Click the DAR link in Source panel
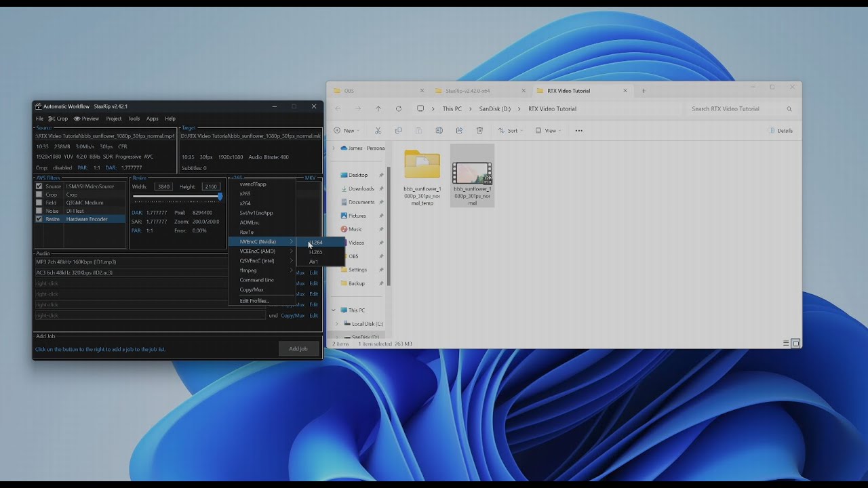The image size is (868, 488). click(x=111, y=167)
